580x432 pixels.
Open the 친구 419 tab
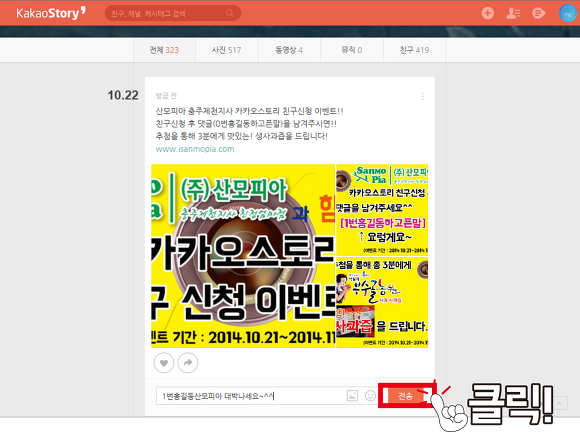click(x=414, y=50)
